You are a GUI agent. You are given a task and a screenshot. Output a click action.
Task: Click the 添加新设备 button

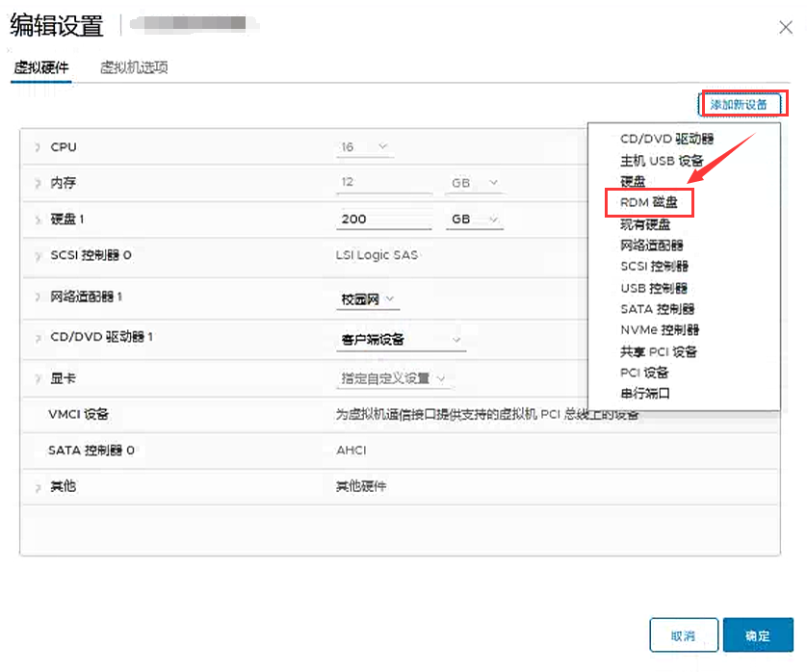coord(739,104)
